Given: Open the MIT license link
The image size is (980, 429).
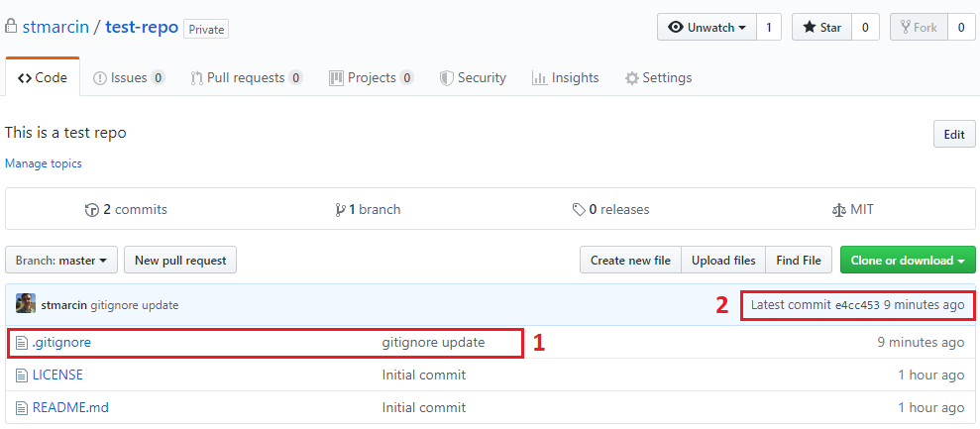Looking at the screenshot, I should pyautogui.click(x=852, y=209).
